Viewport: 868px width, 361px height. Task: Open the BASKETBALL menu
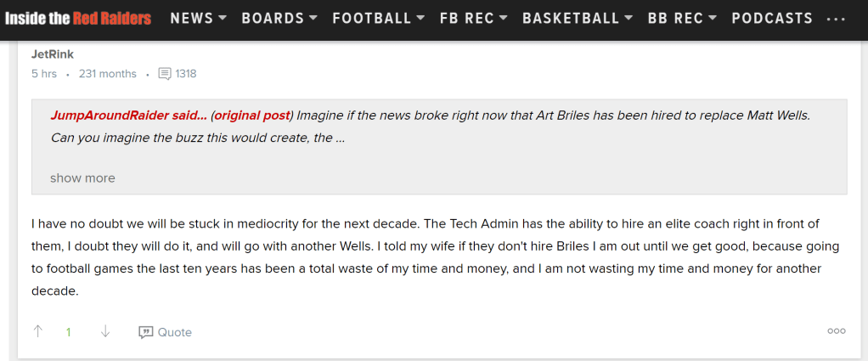[578, 18]
